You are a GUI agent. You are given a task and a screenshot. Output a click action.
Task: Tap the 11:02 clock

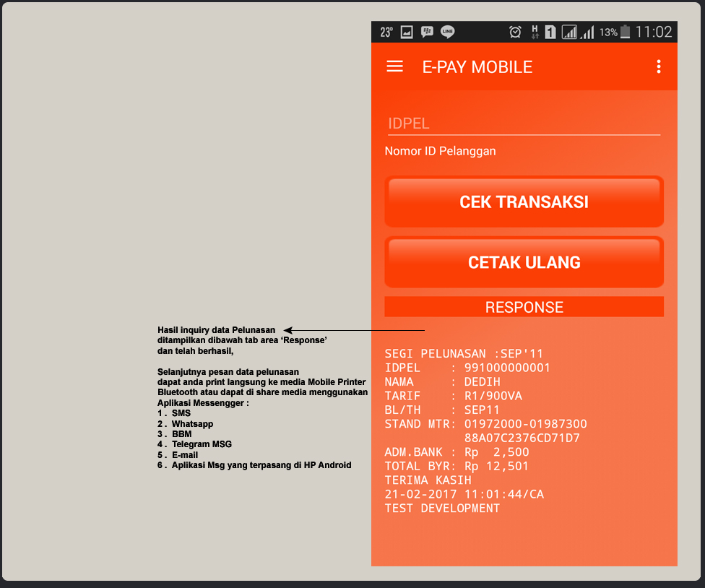[x=654, y=32]
